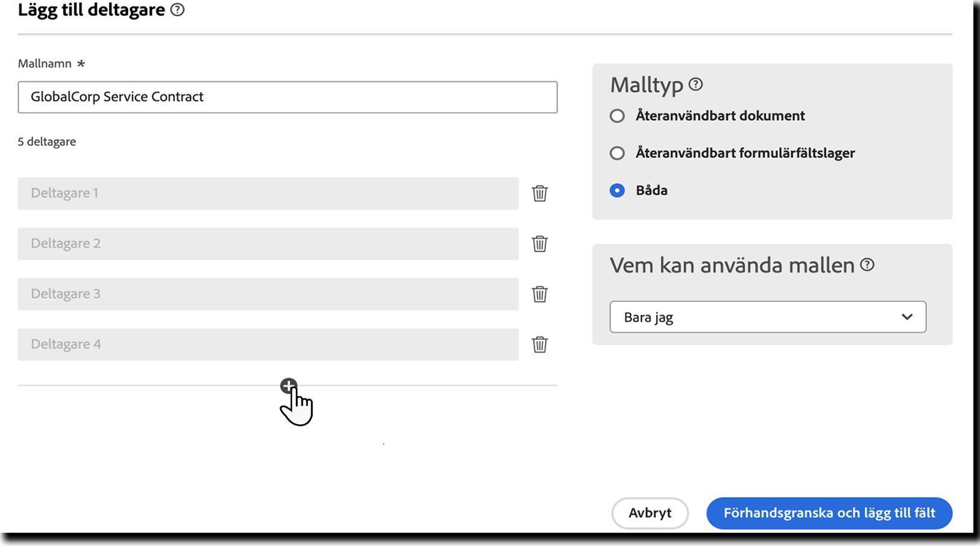Screen dimensions: 980x546
Task: Select the Båda radio option
Action: pyautogui.click(x=617, y=190)
